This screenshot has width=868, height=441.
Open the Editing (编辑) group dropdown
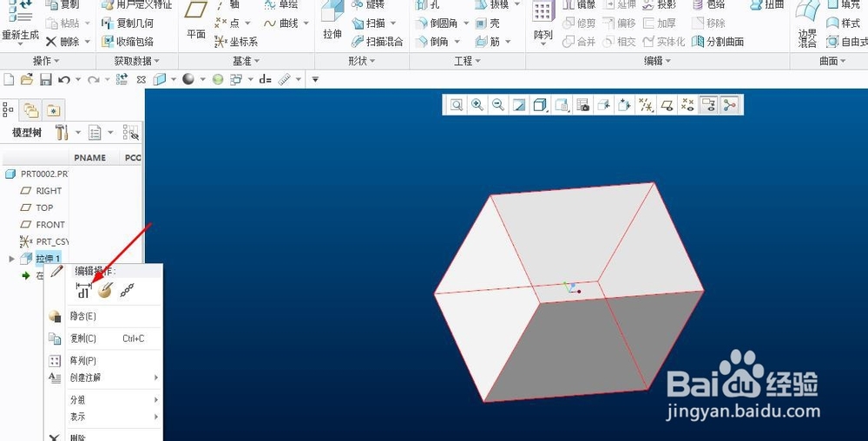click(658, 61)
